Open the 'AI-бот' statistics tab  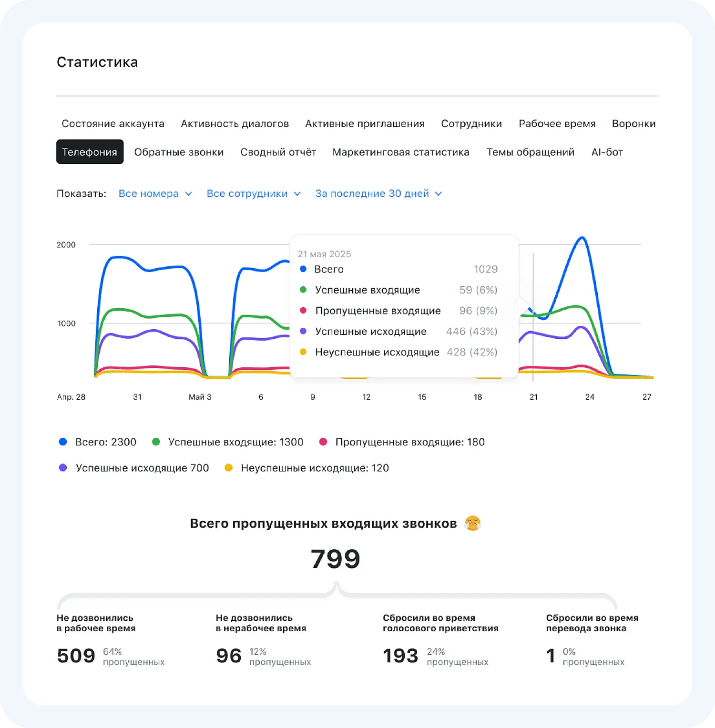(607, 152)
